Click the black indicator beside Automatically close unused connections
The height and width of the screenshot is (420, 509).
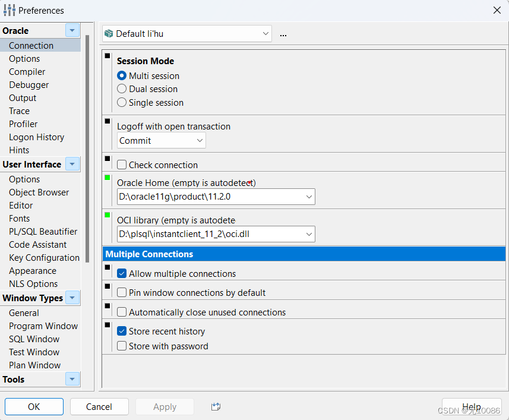click(x=108, y=305)
